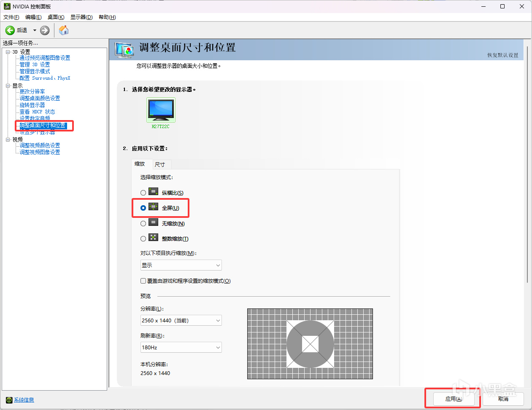Switch to the 缩放 tab
The width and height of the screenshot is (532, 410).
[140, 164]
